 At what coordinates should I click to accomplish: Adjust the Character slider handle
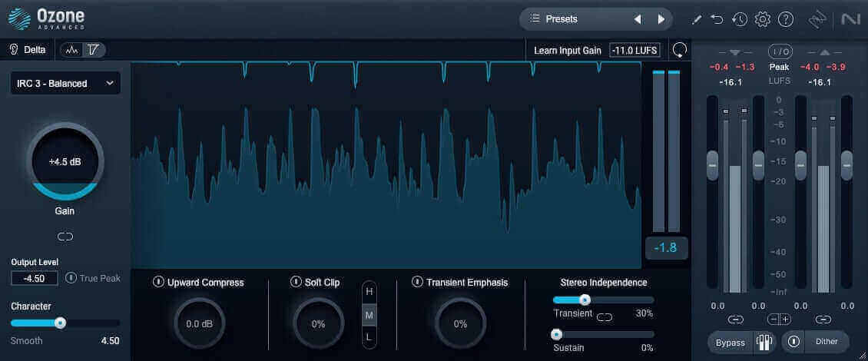tap(61, 323)
